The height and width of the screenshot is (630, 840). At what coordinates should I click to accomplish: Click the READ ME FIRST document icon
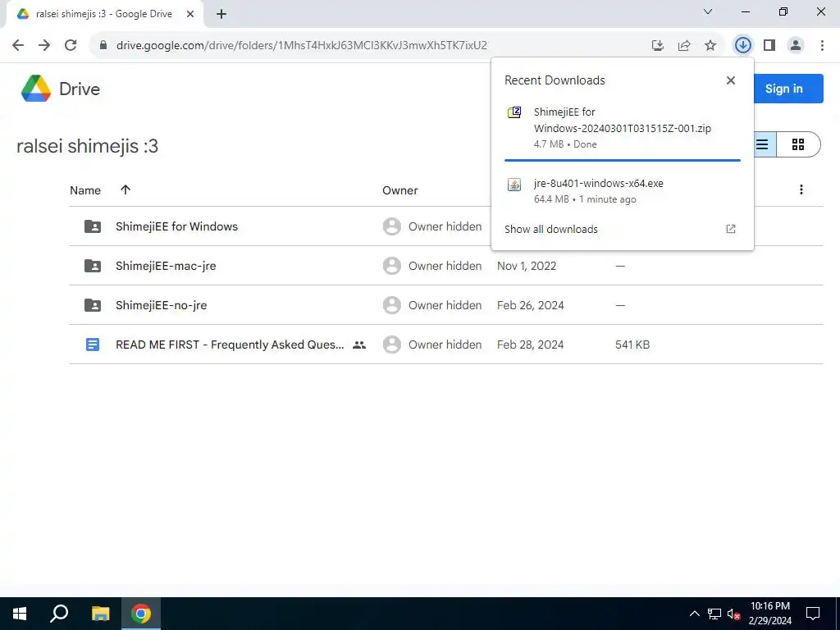[93, 345]
